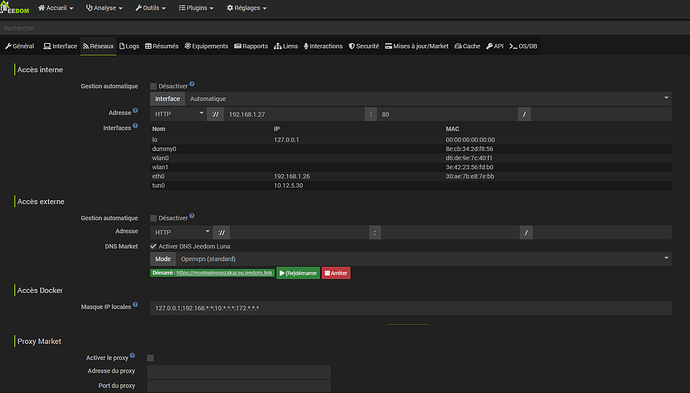Click help icon beside Adresse label
This screenshot has width=690, height=393.
[x=136, y=110]
